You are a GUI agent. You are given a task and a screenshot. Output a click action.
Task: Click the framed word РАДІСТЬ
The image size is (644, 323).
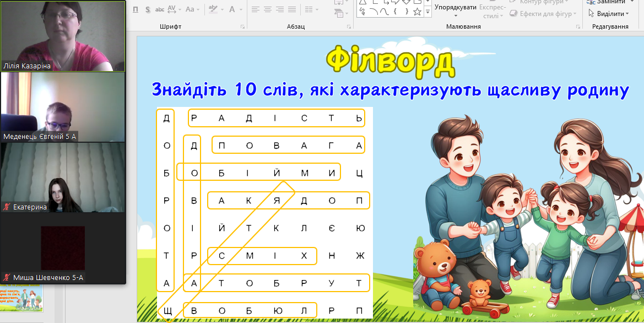pos(277,119)
